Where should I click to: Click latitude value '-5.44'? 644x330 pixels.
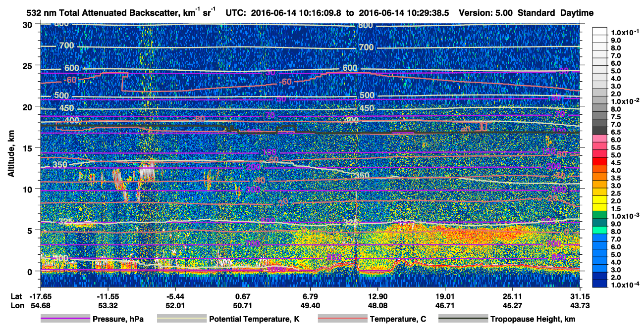(x=175, y=296)
